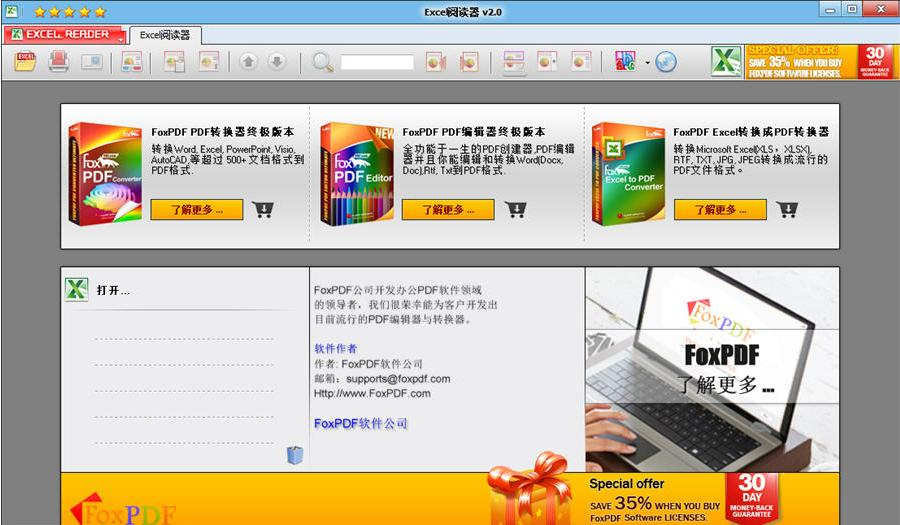Click the Excel icon beside 打开...
This screenshot has height=525, width=900.
[x=76, y=289]
